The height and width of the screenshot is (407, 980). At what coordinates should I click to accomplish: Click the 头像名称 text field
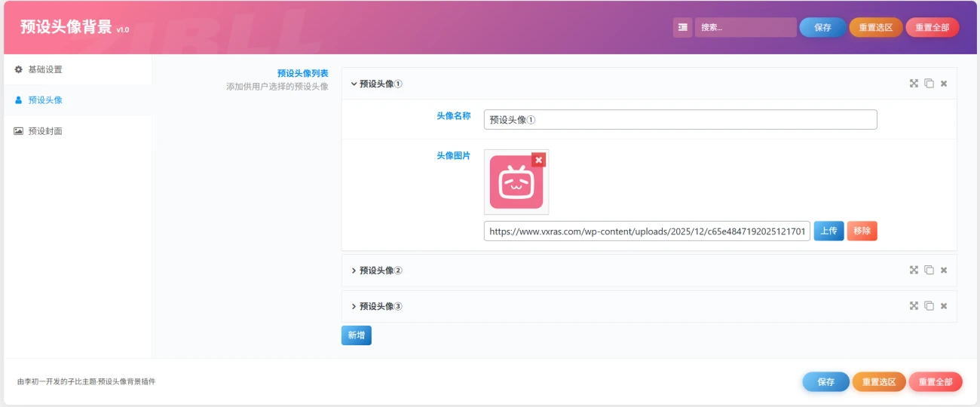point(681,120)
